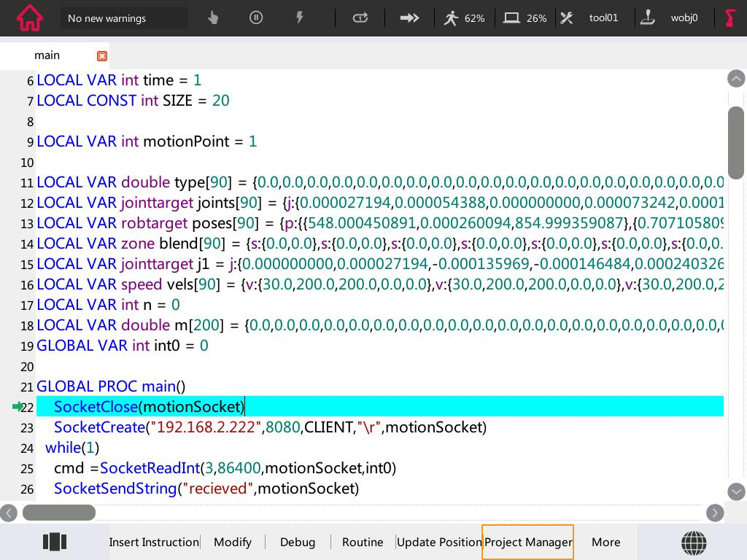Image resolution: width=747 pixels, height=560 pixels.
Task: Open the panel layout icon at bottom-left
Action: pyautogui.click(x=55, y=542)
